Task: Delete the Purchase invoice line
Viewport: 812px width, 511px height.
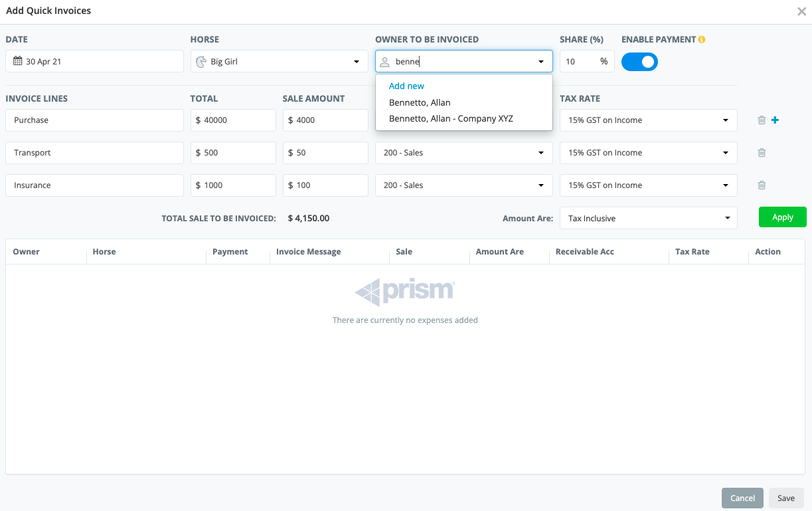Action: click(762, 120)
